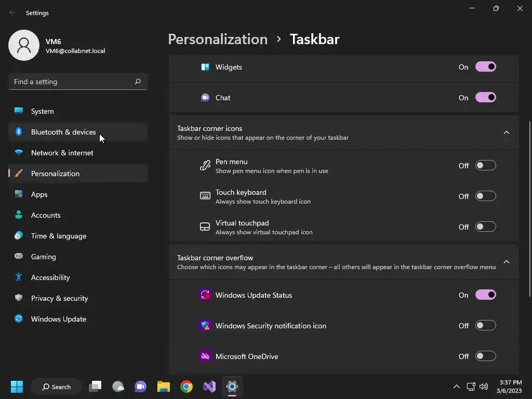The image size is (532, 399).
Task: Click the back arrow beside Settings title
Action: tap(12, 12)
